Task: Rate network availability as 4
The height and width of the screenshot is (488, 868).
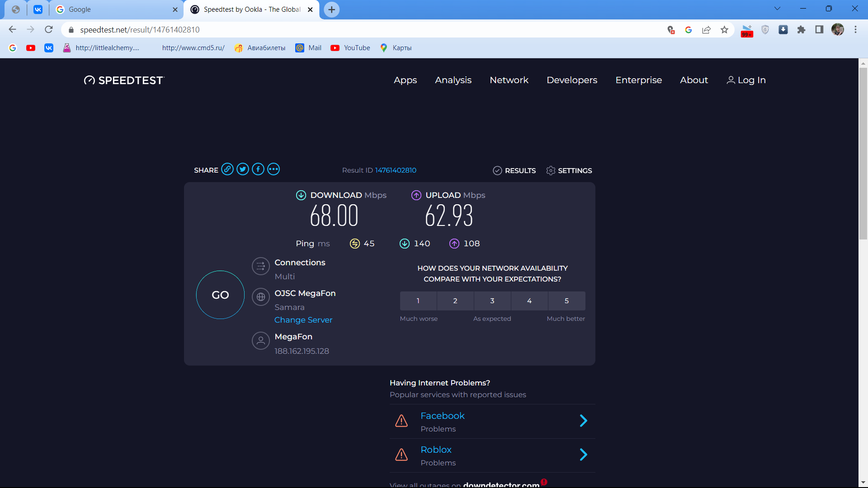Action: pyautogui.click(x=529, y=301)
